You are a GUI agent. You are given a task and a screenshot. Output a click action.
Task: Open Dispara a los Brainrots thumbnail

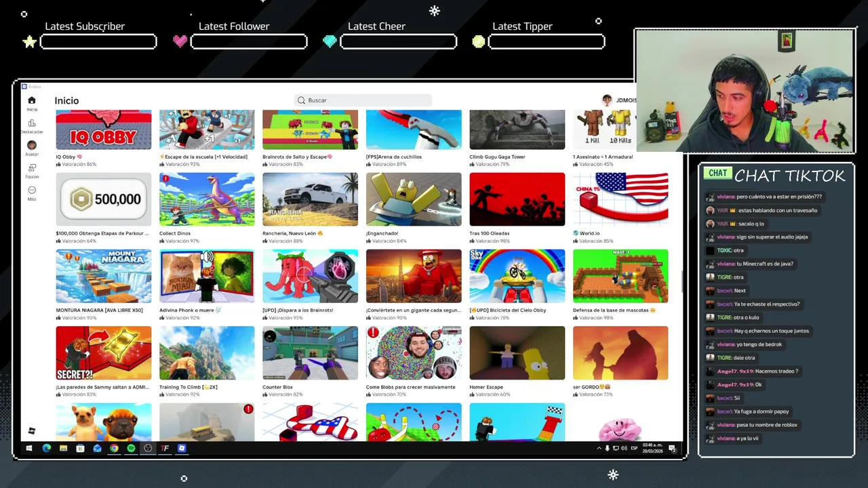click(x=310, y=276)
